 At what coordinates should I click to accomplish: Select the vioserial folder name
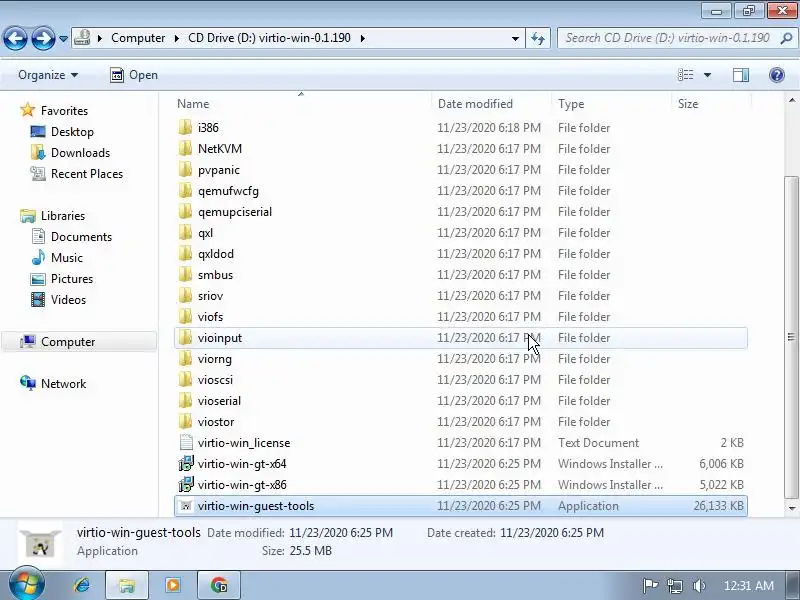pos(219,401)
